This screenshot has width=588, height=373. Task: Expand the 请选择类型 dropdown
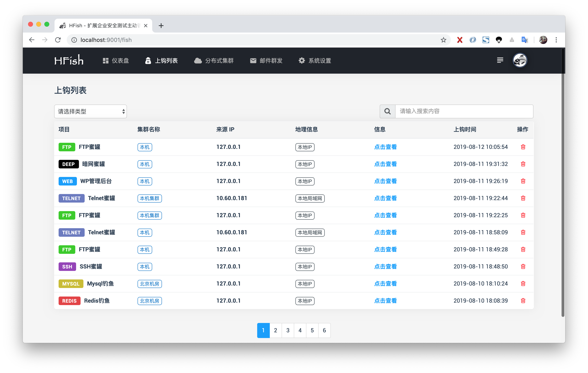pos(90,112)
